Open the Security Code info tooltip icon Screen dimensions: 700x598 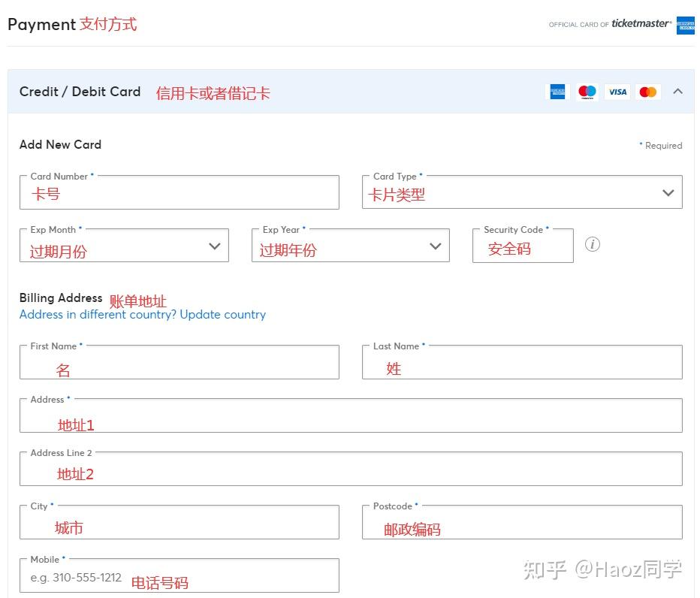point(593,244)
